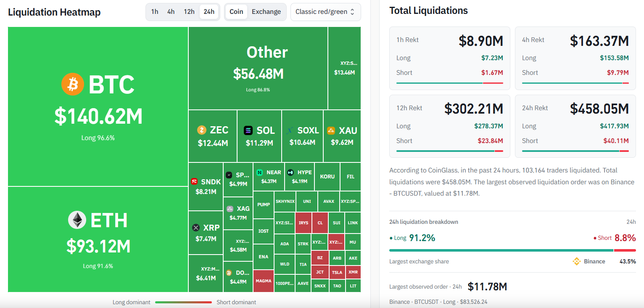This screenshot has width=644, height=308.
Task: Click the XRP logo icon
Action: point(195,228)
